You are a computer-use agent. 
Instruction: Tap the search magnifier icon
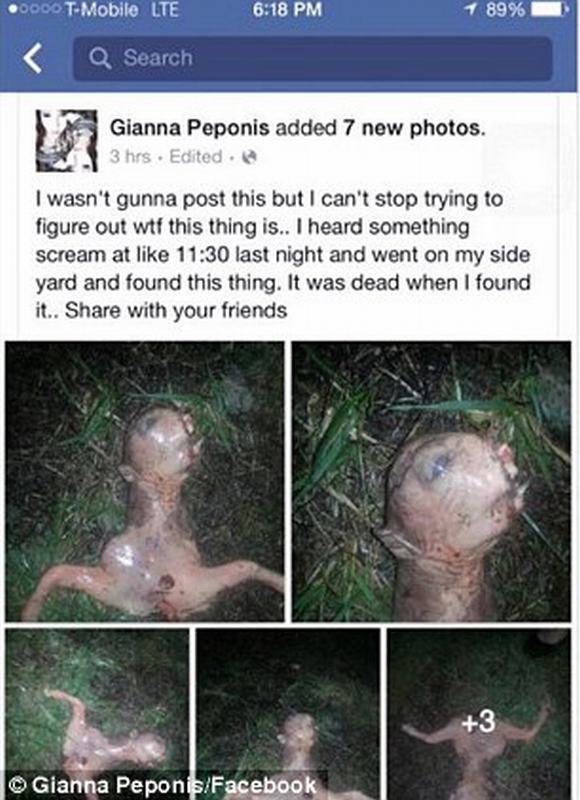point(100,58)
